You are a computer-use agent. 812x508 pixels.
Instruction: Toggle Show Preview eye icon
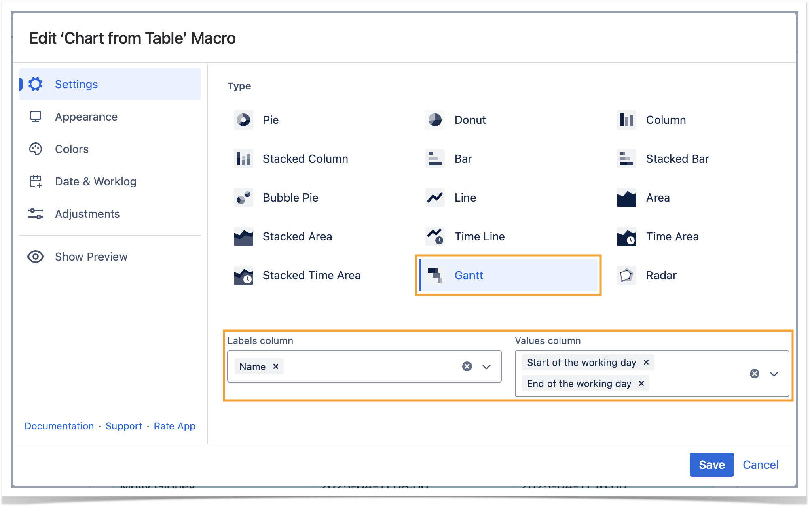[36, 257]
